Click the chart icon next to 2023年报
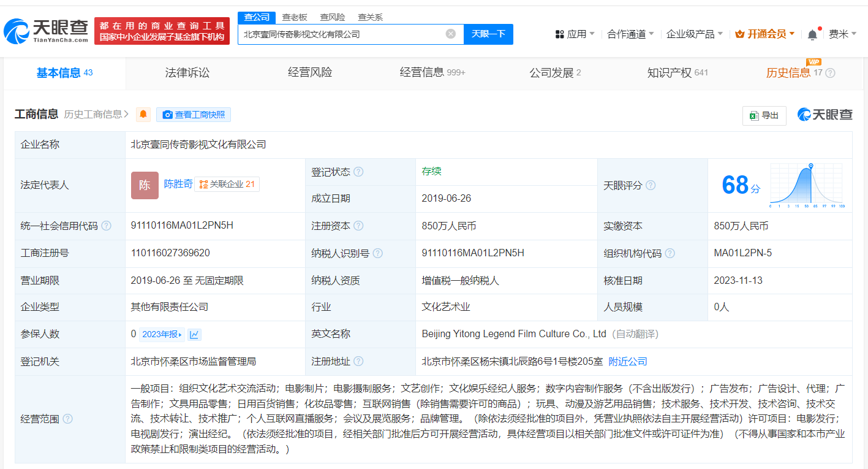Image resolution: width=868 pixels, height=469 pixels. [194, 334]
